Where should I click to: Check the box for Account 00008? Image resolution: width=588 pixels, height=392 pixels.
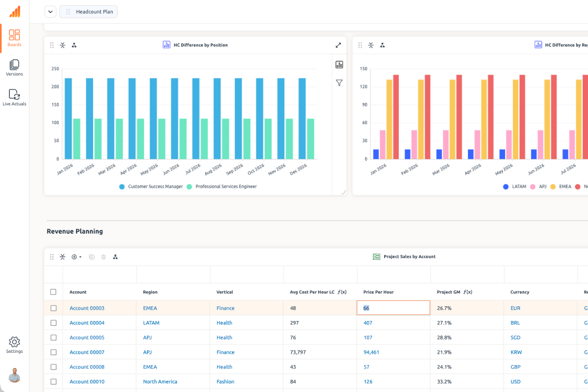coord(53,367)
